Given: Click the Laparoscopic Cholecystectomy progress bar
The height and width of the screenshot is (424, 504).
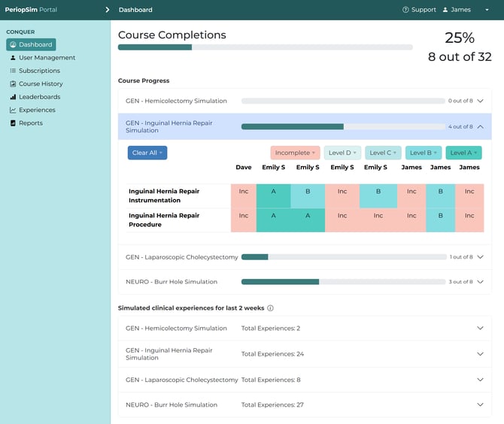Looking at the screenshot, I should [344, 257].
